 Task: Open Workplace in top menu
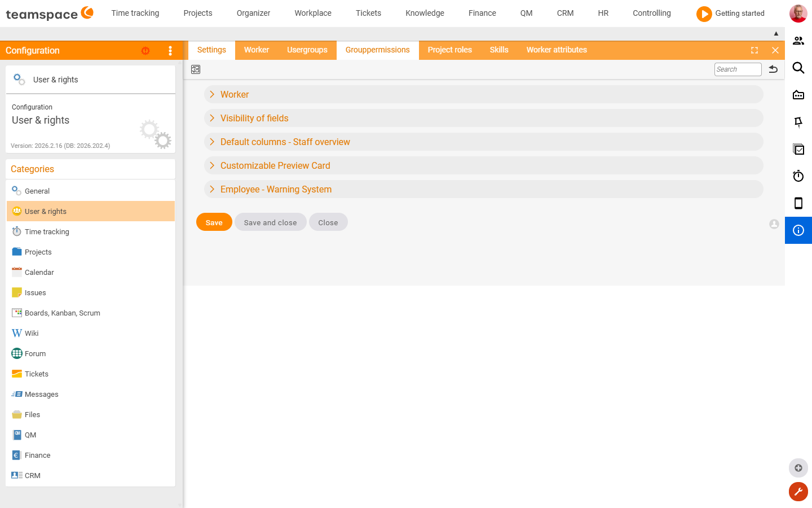click(313, 13)
